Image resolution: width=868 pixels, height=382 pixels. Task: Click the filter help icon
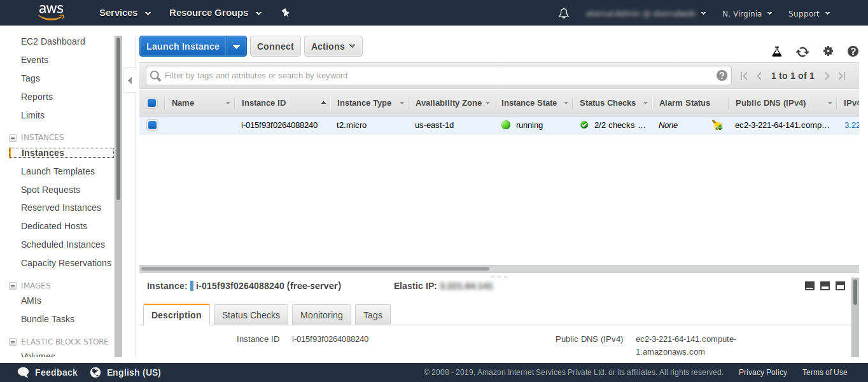(722, 76)
